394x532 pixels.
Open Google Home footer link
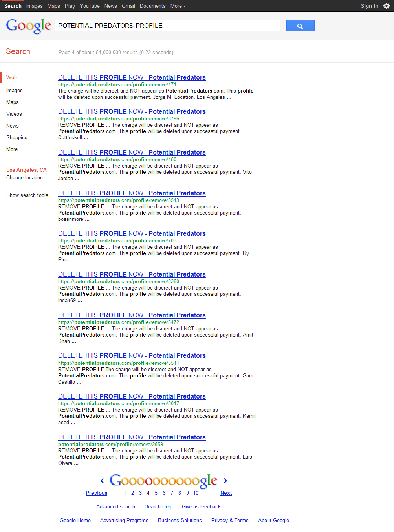click(x=75, y=520)
